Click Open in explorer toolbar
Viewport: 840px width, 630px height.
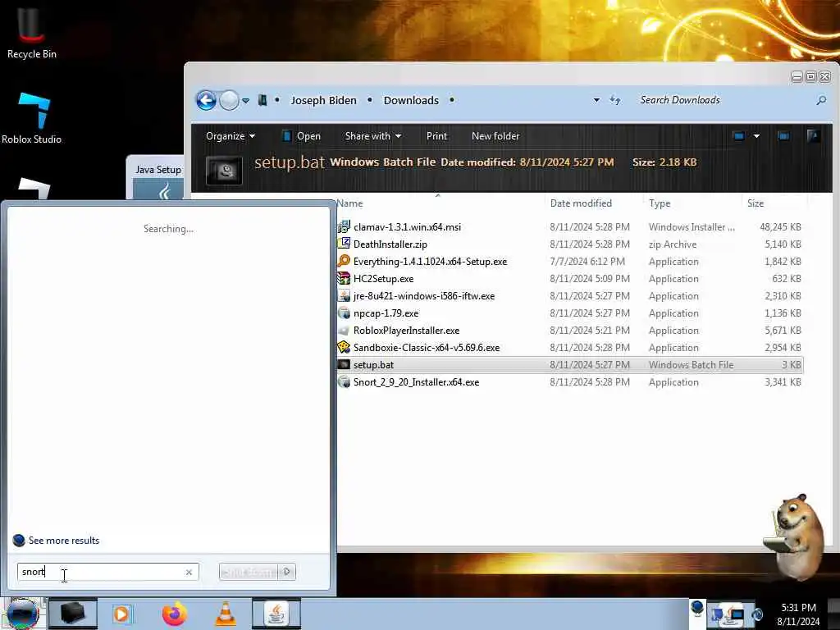[302, 136]
